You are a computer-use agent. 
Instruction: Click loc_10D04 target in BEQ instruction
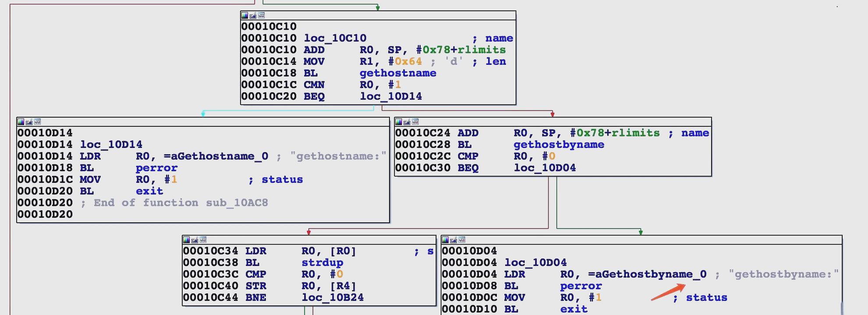tap(545, 168)
